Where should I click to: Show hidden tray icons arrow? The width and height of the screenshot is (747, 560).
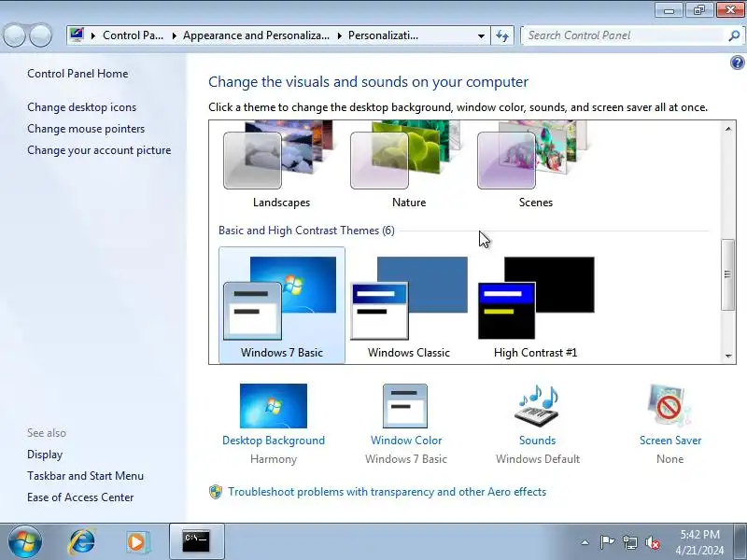pos(585,542)
